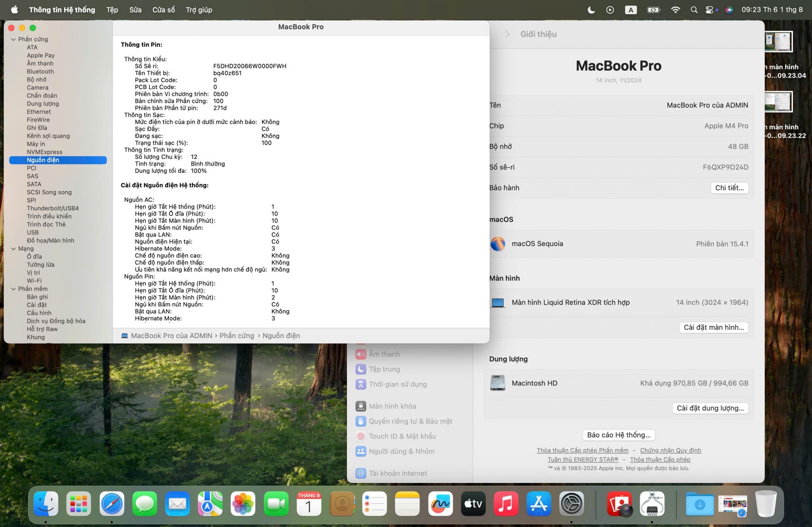Launch Safari from the Dock
This screenshot has width=812, height=527.
(111, 504)
